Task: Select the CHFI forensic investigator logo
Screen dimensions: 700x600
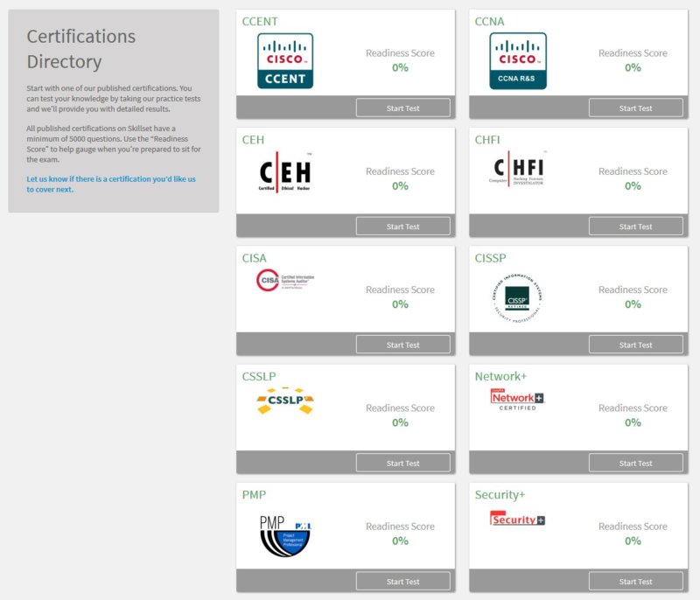Action: tap(518, 169)
